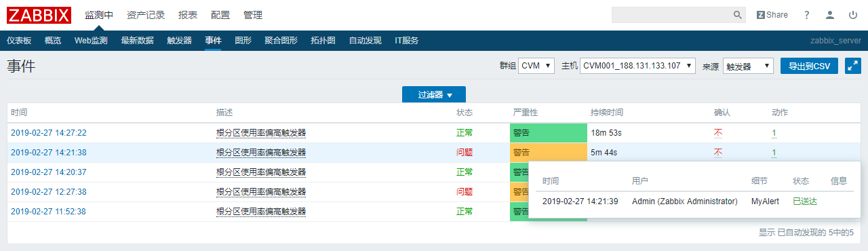
Task: Click trigger description in 12:27:38 row
Action: [261, 192]
